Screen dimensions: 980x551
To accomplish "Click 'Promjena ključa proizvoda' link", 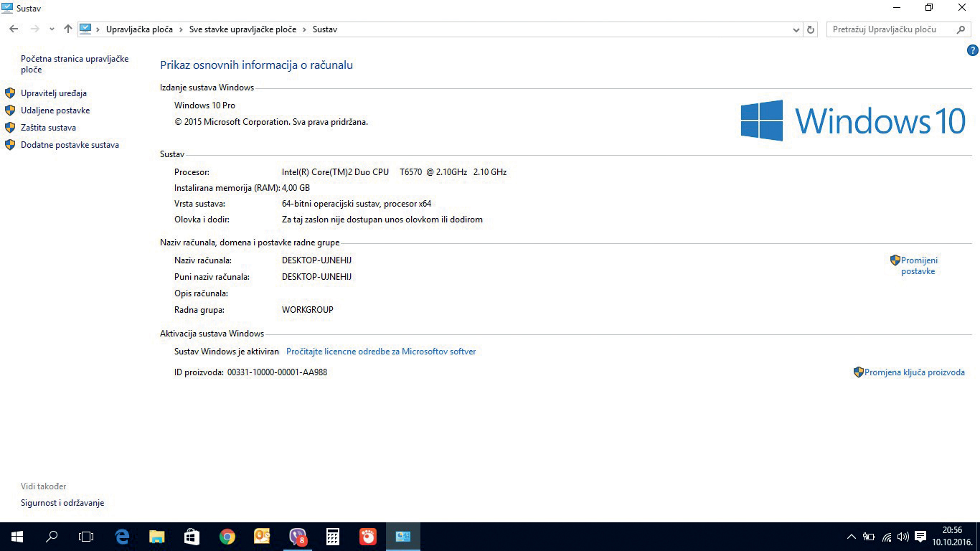I will pos(914,372).
